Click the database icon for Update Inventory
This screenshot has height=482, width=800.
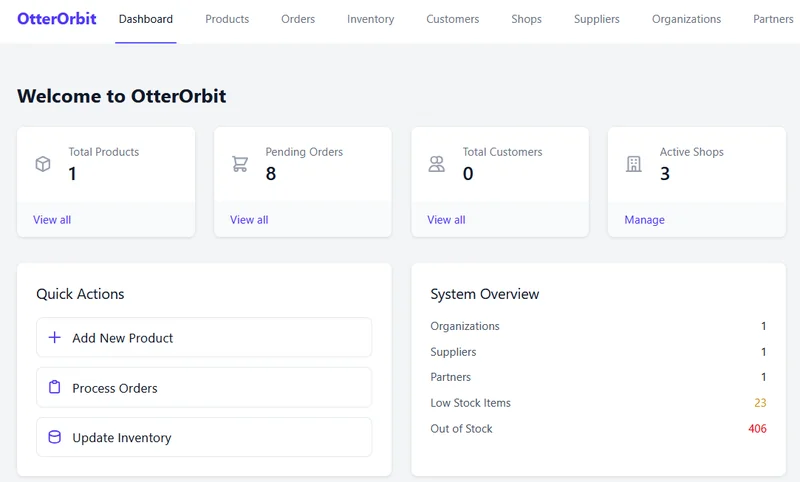point(55,438)
